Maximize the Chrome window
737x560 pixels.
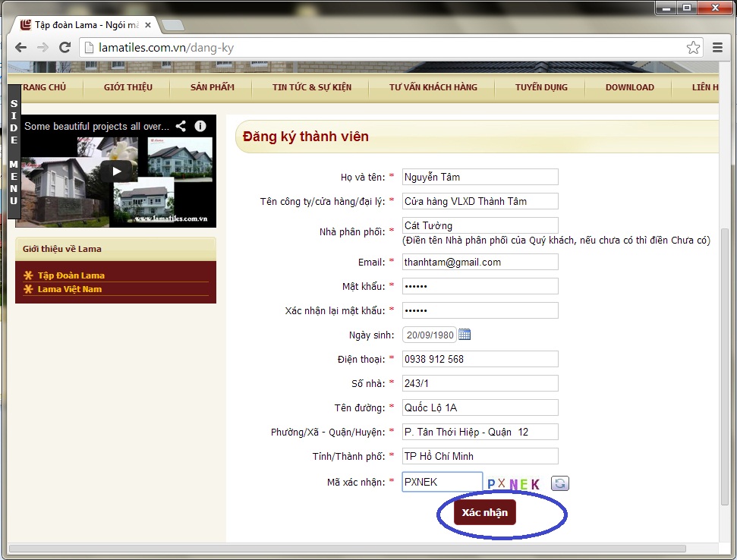click(x=687, y=8)
